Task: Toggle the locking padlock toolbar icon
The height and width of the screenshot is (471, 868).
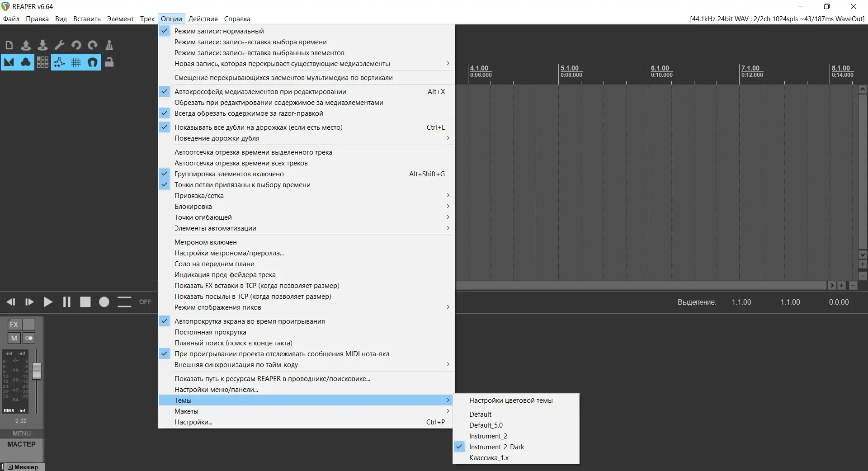Action: [x=109, y=62]
